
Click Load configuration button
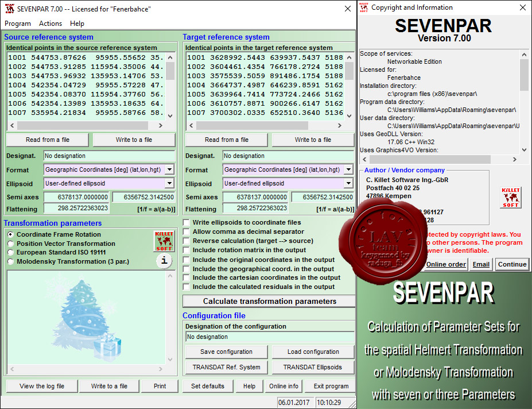coord(313,352)
